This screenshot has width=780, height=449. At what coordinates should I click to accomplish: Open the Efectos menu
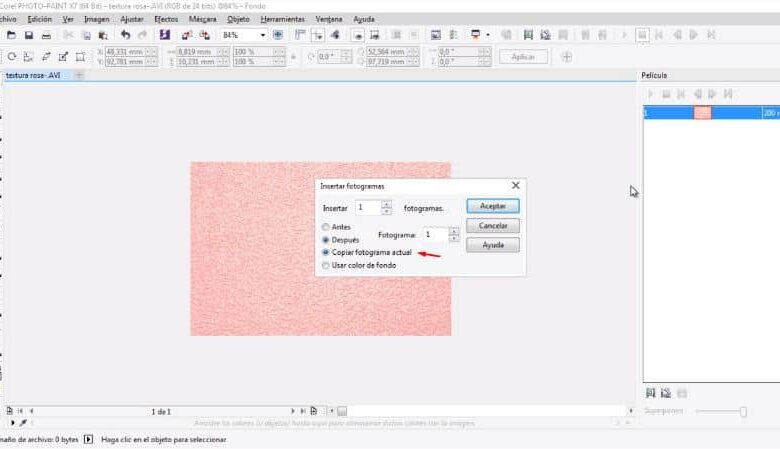coord(166,19)
